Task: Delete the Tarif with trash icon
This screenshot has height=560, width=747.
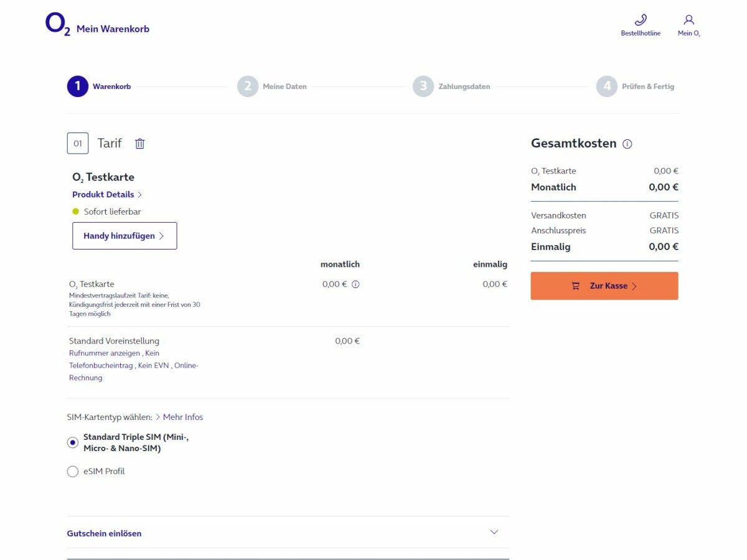Action: 140,144
